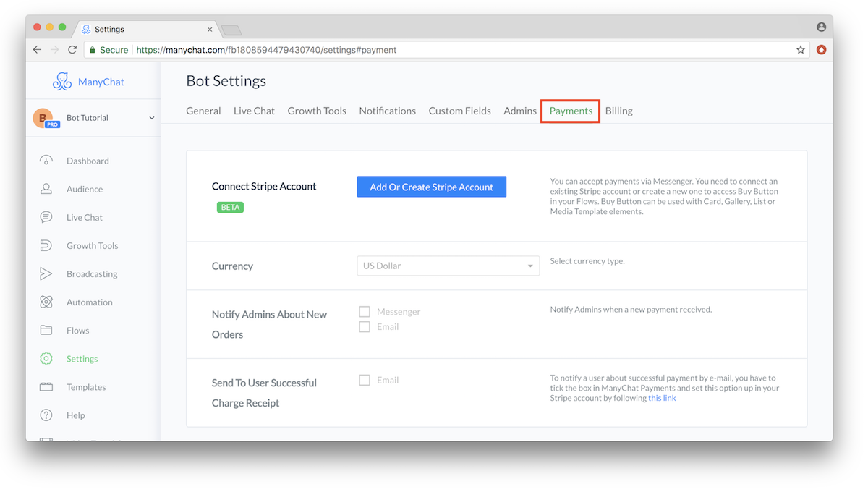Bookmark the page with the star icon

(801, 50)
